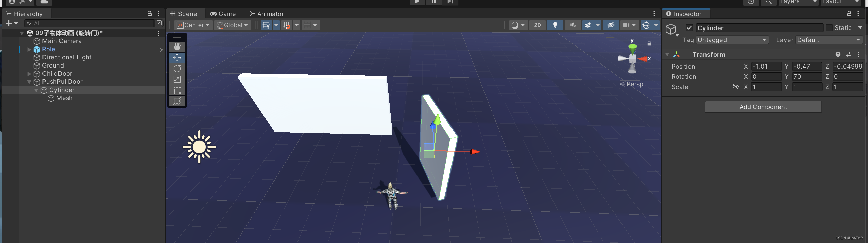The width and height of the screenshot is (868, 243).
Task: Click the Position X input field
Action: tap(766, 67)
